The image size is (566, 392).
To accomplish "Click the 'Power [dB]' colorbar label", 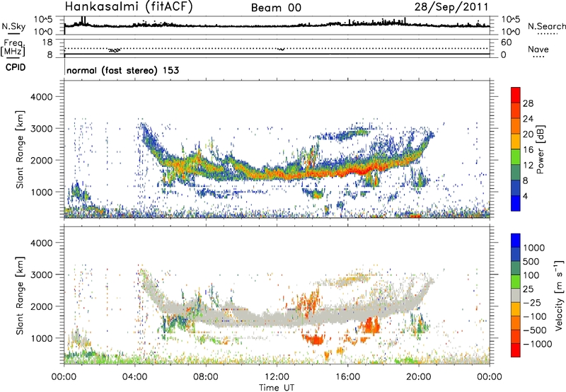I will point(540,149).
